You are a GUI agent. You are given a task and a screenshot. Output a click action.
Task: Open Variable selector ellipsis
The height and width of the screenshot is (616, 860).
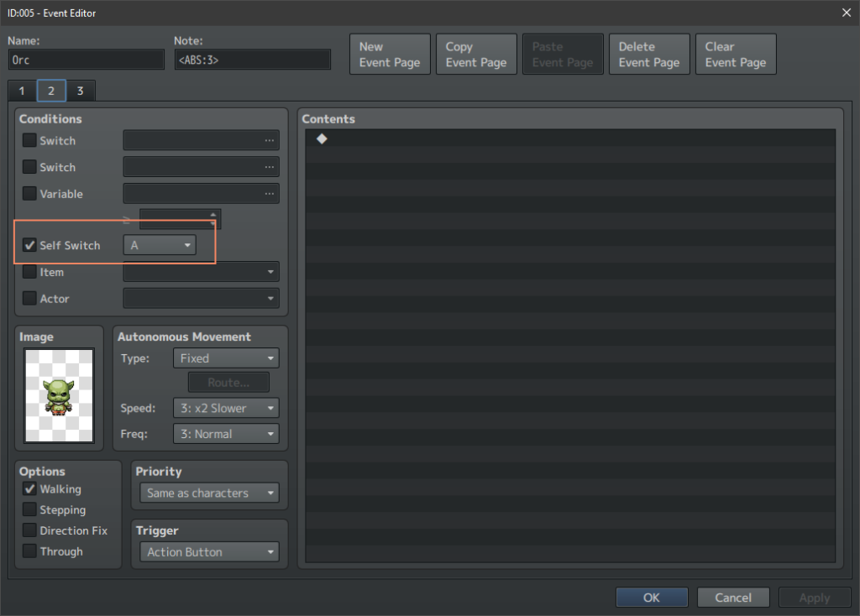click(x=269, y=194)
